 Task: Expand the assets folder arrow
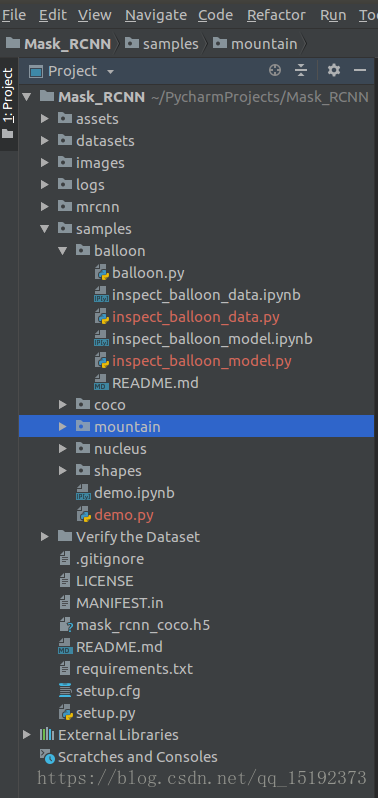pos(45,119)
